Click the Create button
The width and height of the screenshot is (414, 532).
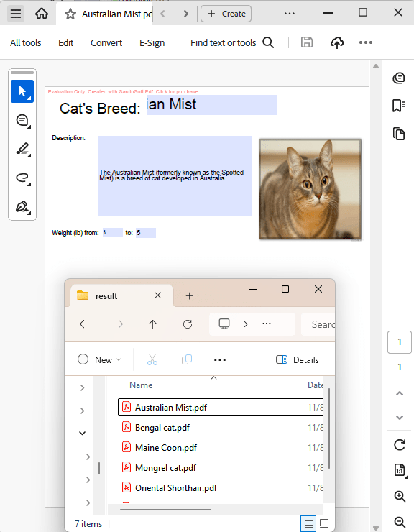click(x=226, y=14)
